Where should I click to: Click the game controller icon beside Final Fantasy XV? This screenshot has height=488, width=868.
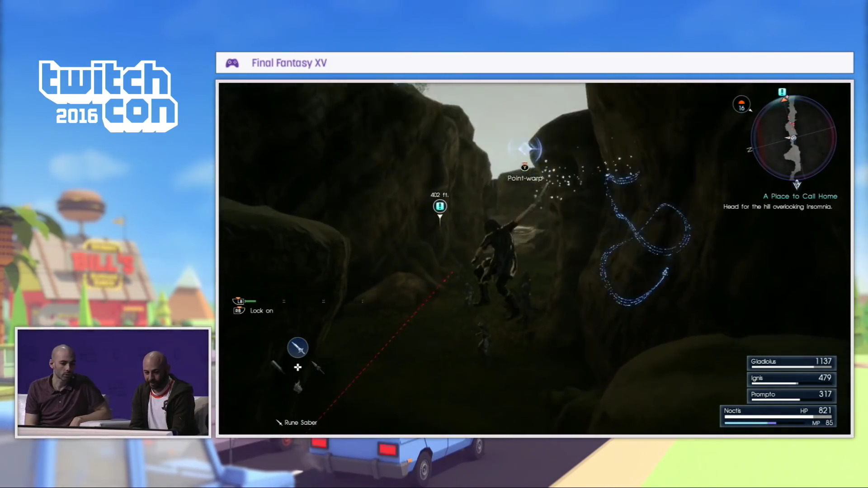pos(232,63)
